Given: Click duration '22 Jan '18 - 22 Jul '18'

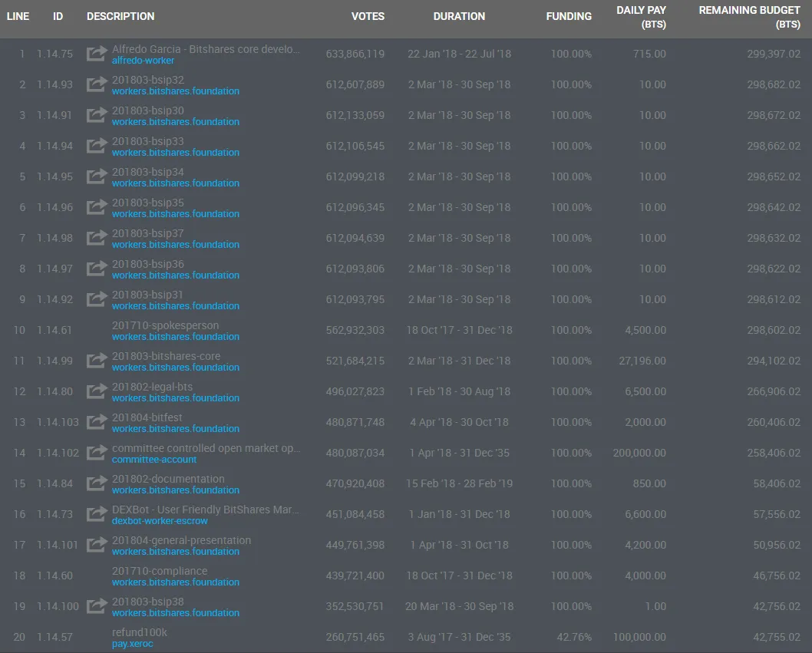Looking at the screenshot, I should (x=459, y=54).
